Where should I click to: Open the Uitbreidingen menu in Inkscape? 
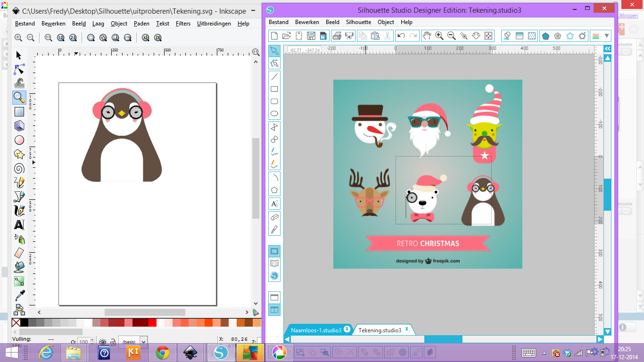[x=214, y=24]
